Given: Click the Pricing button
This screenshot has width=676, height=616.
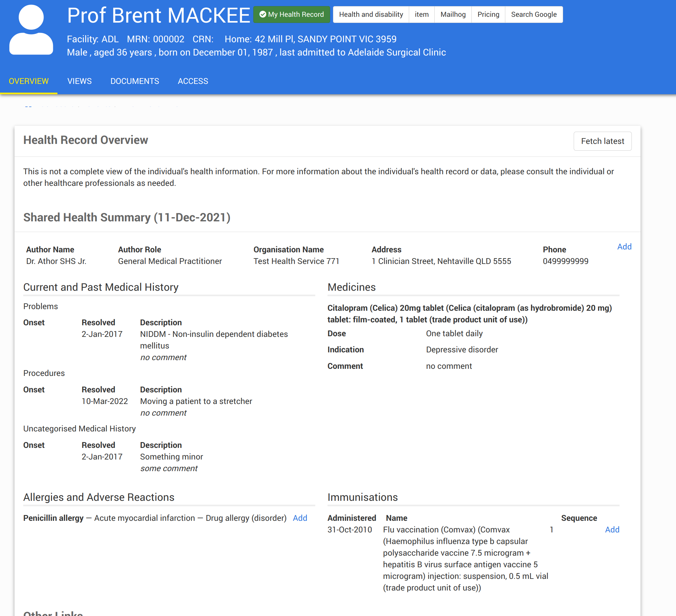Looking at the screenshot, I should pyautogui.click(x=488, y=15).
